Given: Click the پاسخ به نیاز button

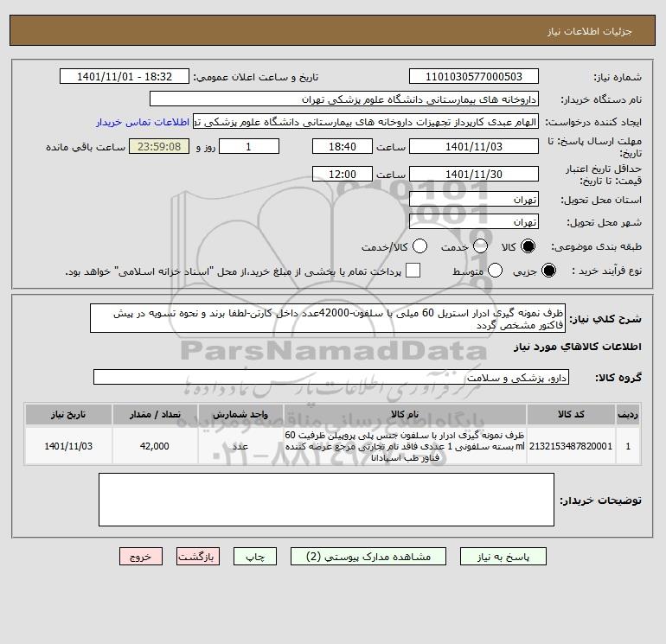Looking at the screenshot, I should tap(503, 557).
